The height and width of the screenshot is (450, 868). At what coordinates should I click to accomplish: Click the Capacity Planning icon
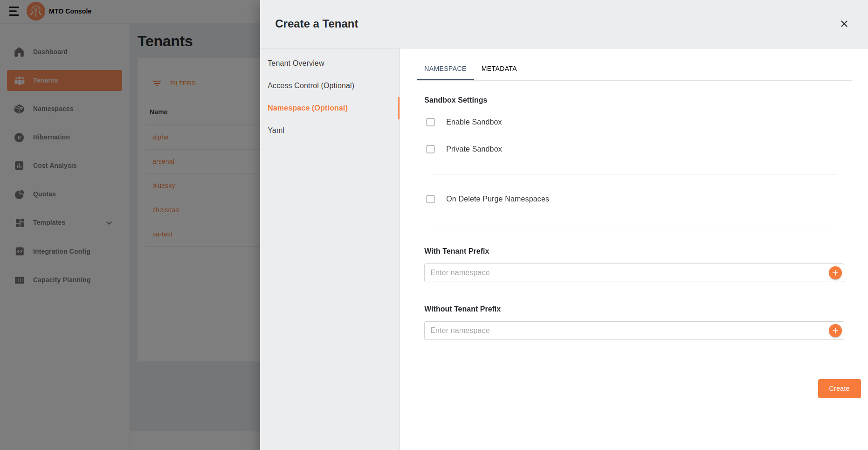pyautogui.click(x=19, y=280)
